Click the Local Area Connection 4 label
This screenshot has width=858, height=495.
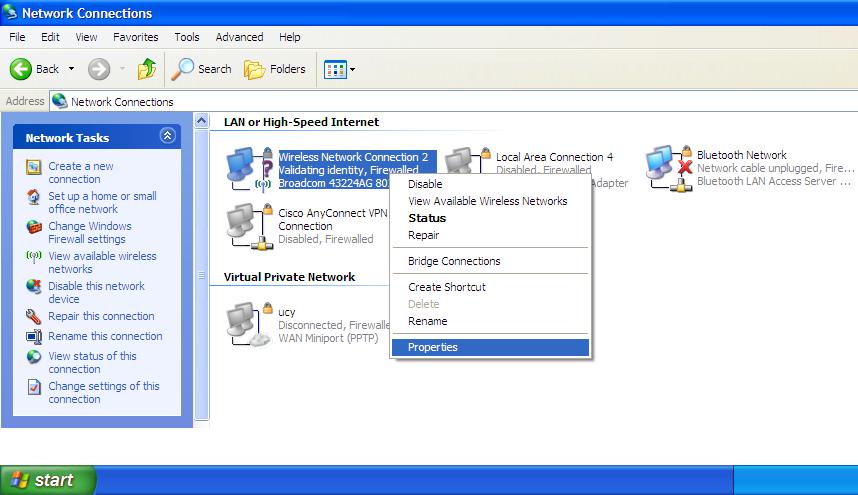(x=554, y=157)
